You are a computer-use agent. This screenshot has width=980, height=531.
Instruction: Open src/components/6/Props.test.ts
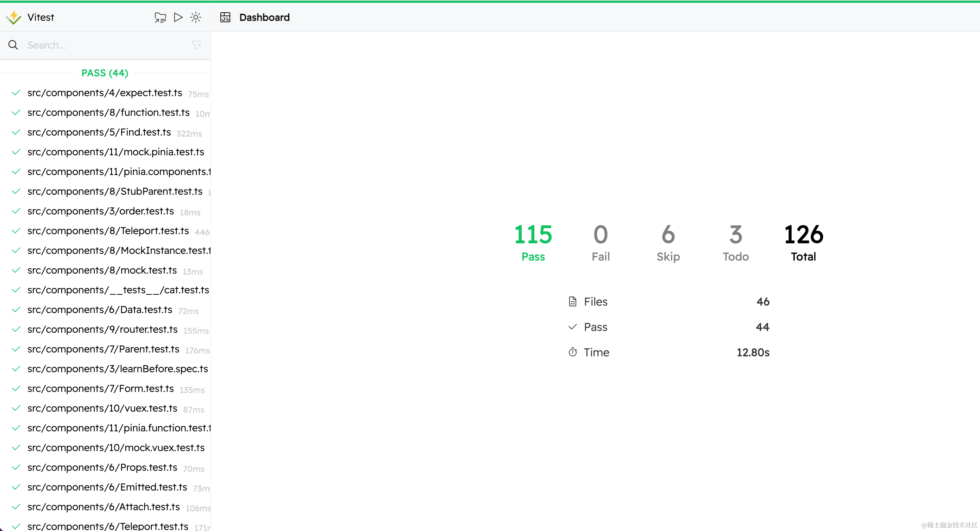102,468
